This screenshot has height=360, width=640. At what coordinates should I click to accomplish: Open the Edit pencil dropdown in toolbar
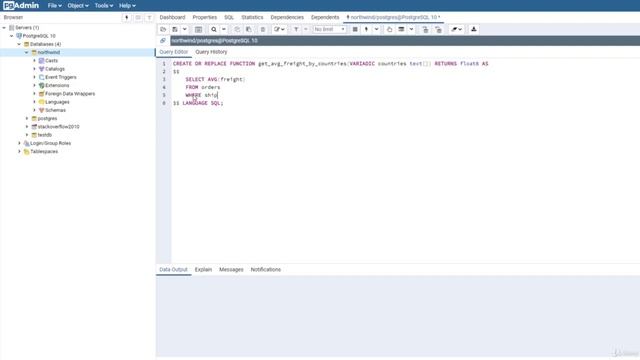tap(279, 29)
